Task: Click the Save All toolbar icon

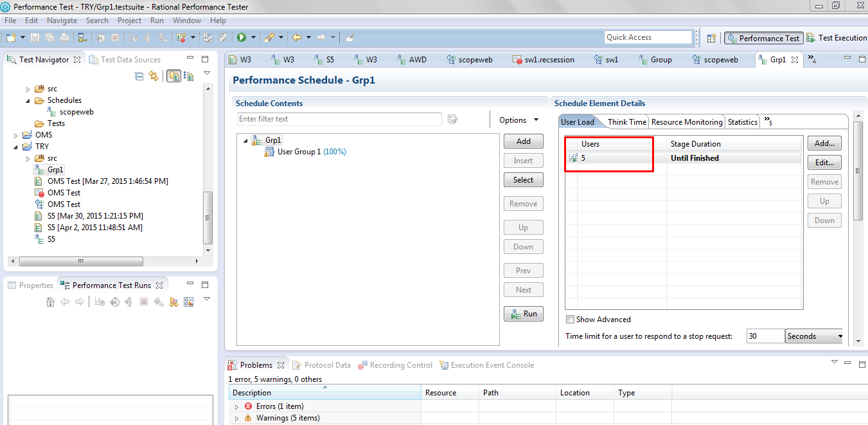Action: point(49,37)
